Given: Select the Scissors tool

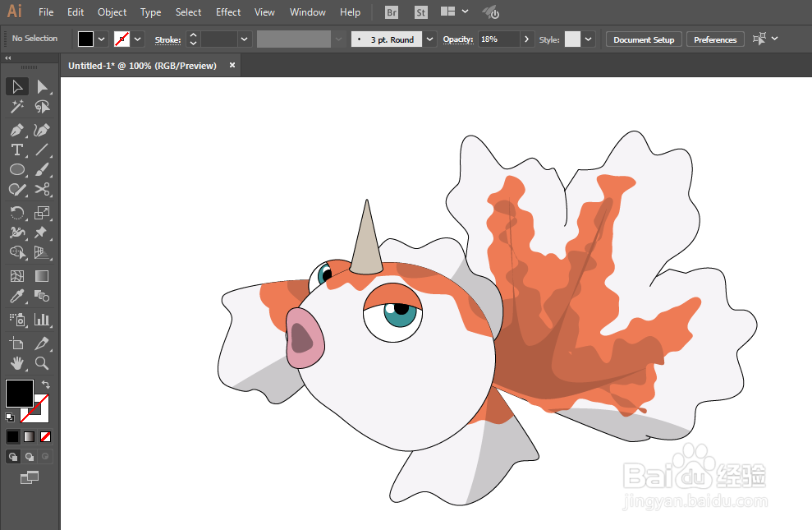Looking at the screenshot, I should click(x=42, y=190).
